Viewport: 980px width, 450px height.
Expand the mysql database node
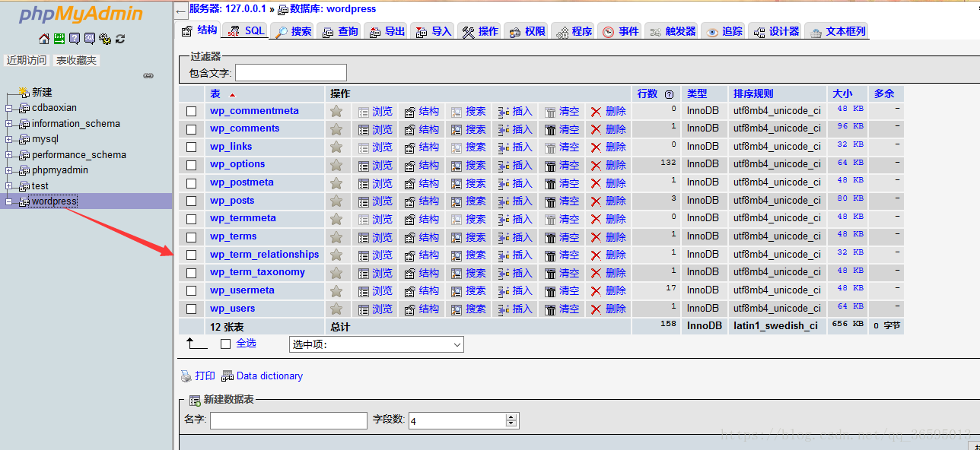9,139
